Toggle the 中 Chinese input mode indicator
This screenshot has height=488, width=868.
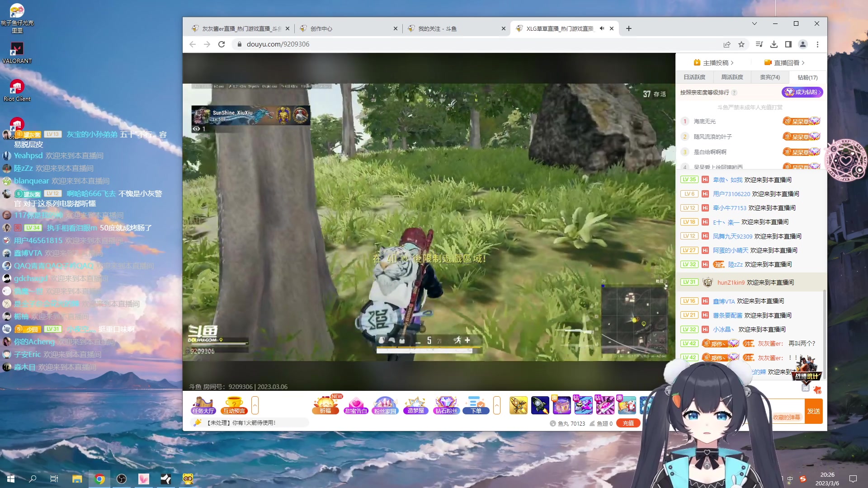point(790,479)
